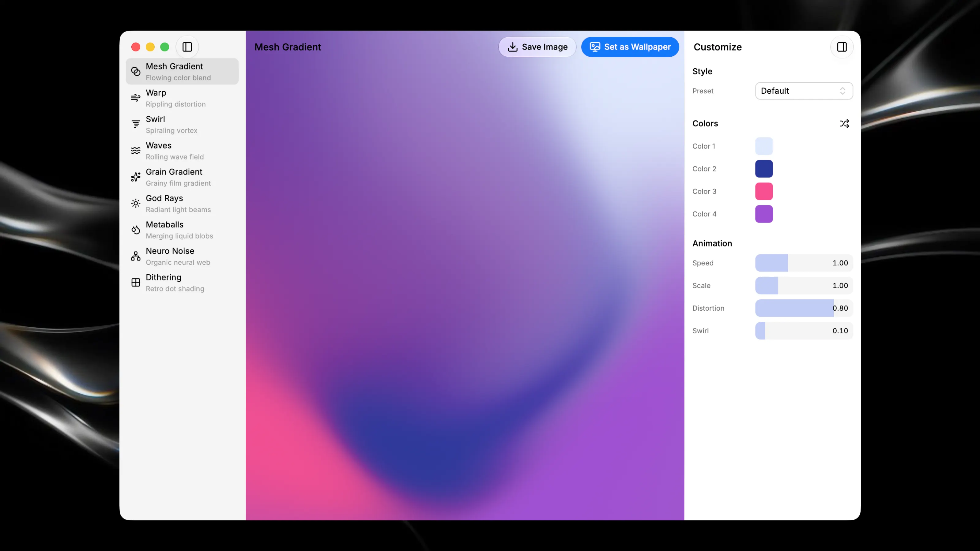Viewport: 980px width, 551px height.
Task: Click the God Rays sun icon
Action: tap(136, 204)
